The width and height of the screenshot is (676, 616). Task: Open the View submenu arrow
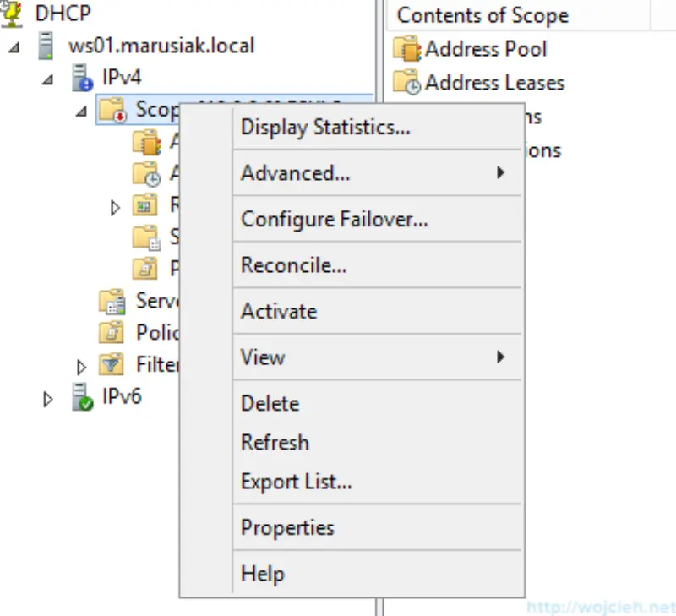[x=500, y=357]
